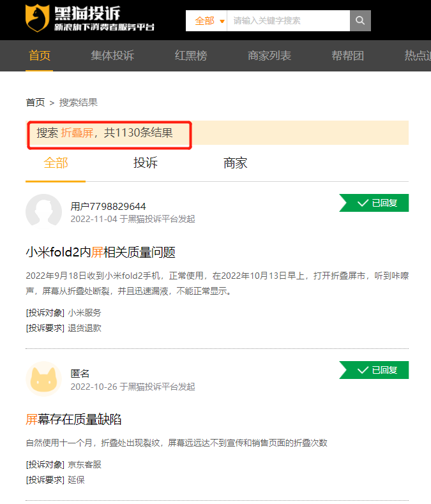
Task: Click the magnifier search button
Action: coord(360,20)
